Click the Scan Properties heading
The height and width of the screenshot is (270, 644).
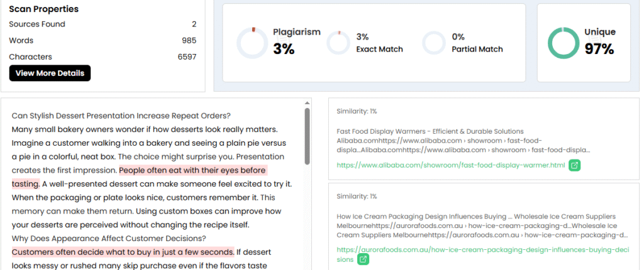click(x=43, y=9)
